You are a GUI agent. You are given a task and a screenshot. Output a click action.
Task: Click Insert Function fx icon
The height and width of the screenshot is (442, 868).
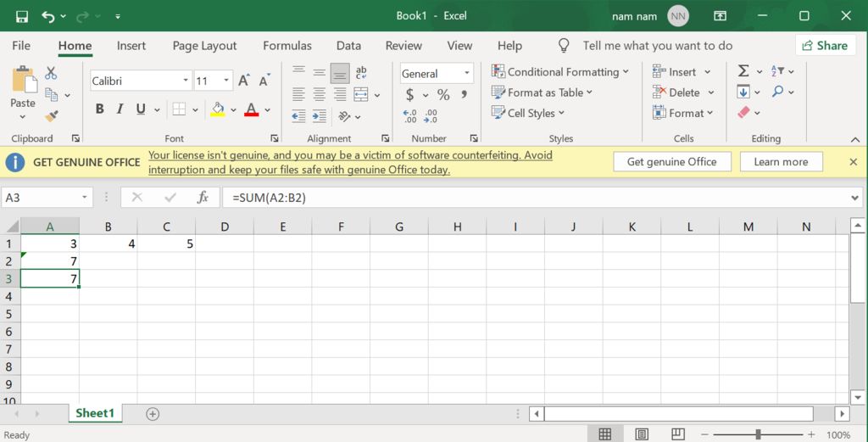(203, 197)
